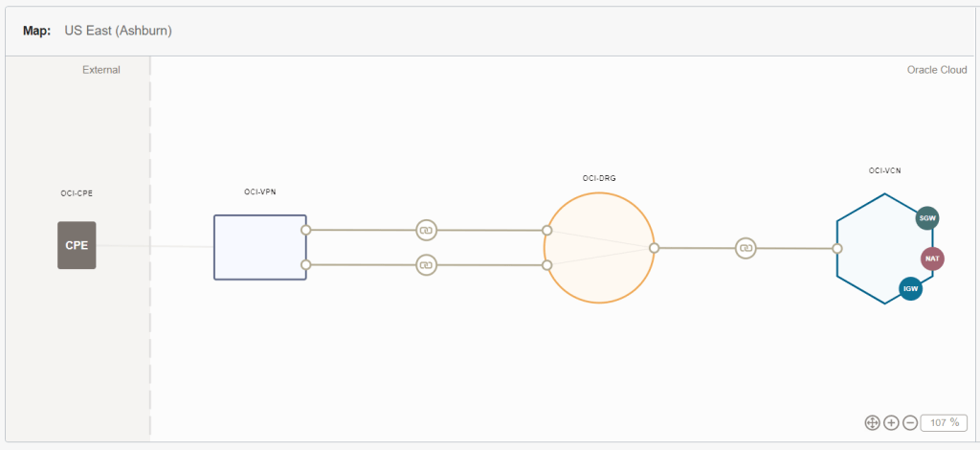Click the right-side connector of OCI-DRG
Screen dimensions: 980x450
[654, 248]
